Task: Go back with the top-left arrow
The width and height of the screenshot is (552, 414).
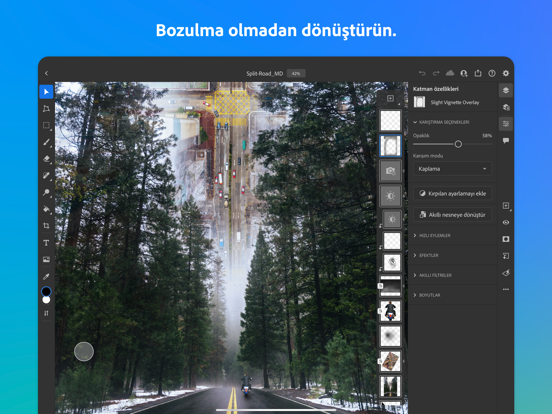Action: (x=46, y=73)
